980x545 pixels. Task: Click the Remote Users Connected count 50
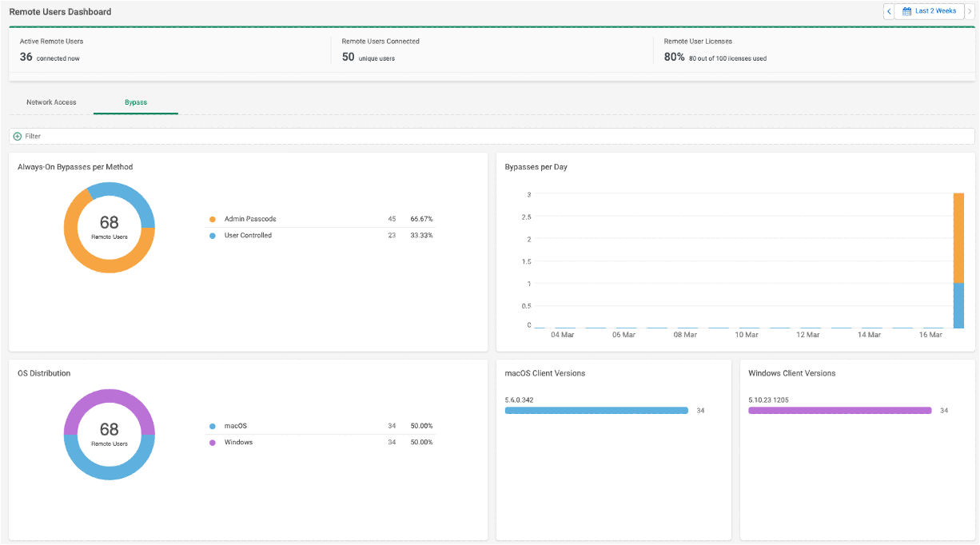pyautogui.click(x=349, y=58)
